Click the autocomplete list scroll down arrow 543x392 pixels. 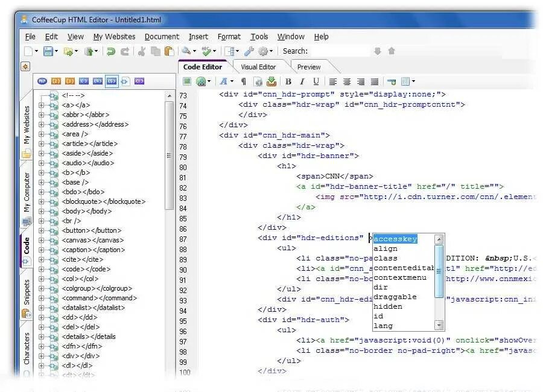tap(439, 325)
